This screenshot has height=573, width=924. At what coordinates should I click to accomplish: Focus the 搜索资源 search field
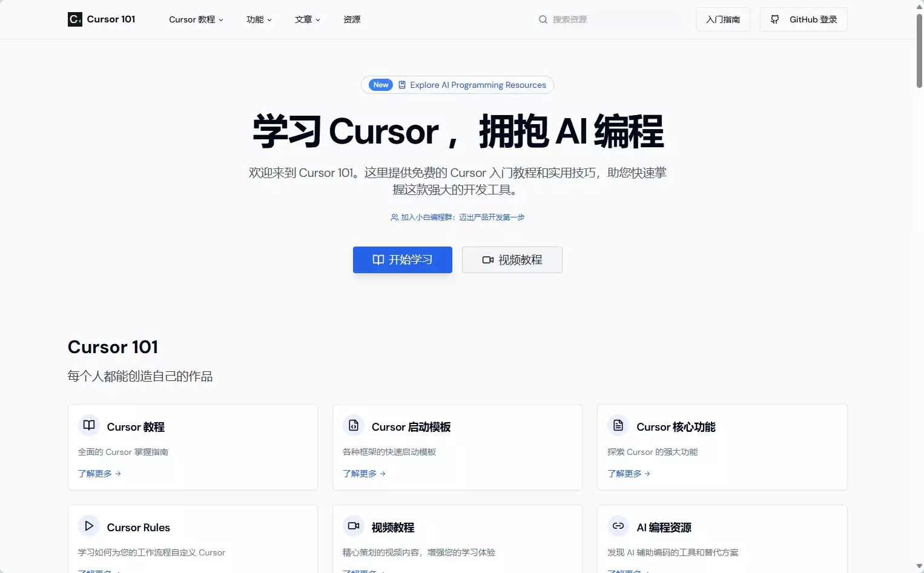click(610, 19)
